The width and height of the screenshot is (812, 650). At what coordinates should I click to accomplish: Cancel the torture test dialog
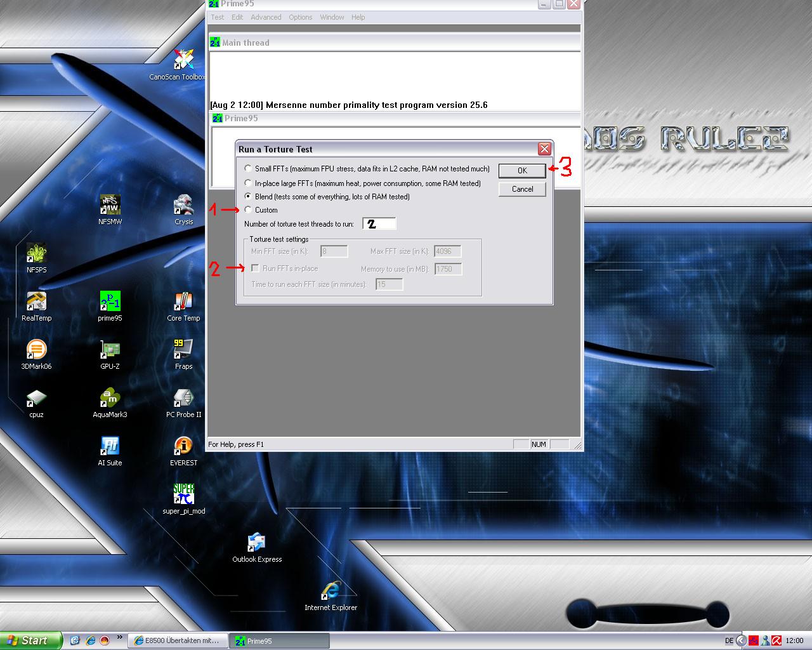point(522,189)
